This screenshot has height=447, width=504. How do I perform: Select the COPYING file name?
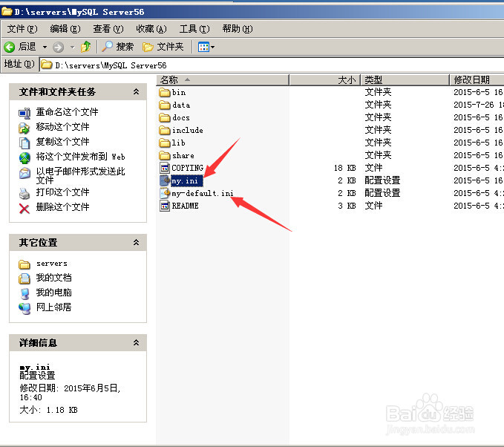click(187, 168)
